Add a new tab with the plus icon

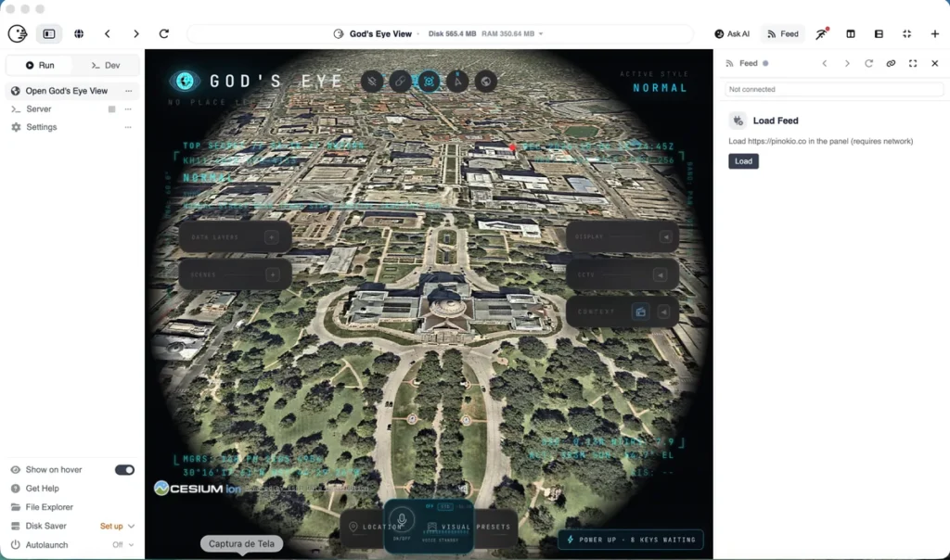point(935,34)
